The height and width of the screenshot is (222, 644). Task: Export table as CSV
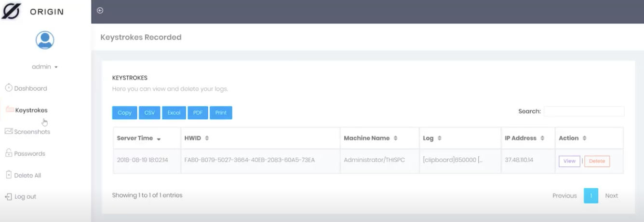(x=149, y=112)
